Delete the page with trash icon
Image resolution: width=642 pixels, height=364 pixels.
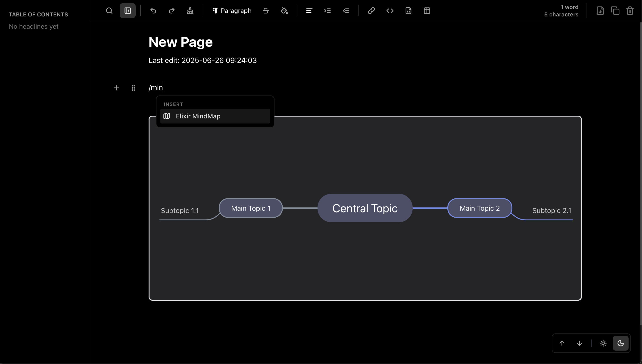(x=630, y=11)
